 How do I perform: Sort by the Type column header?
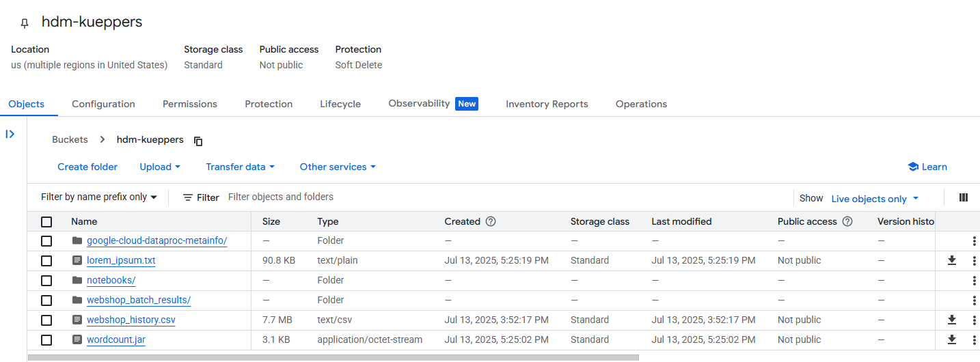tap(328, 221)
